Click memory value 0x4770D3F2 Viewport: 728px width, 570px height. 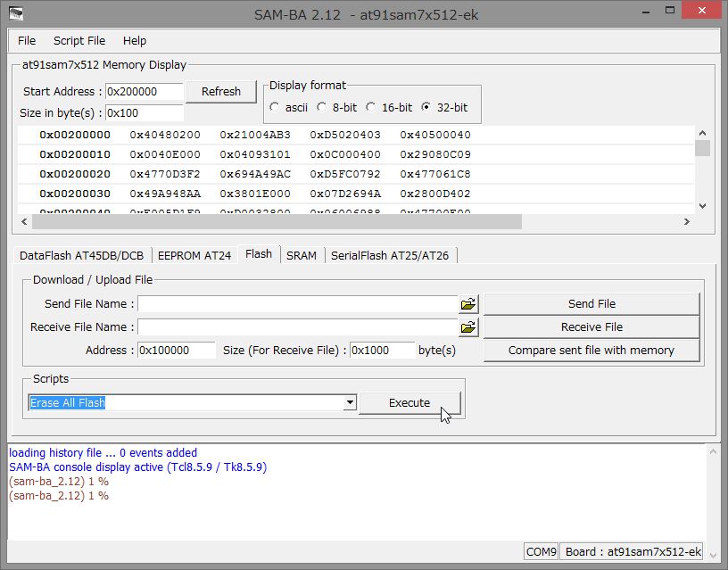[x=165, y=174]
